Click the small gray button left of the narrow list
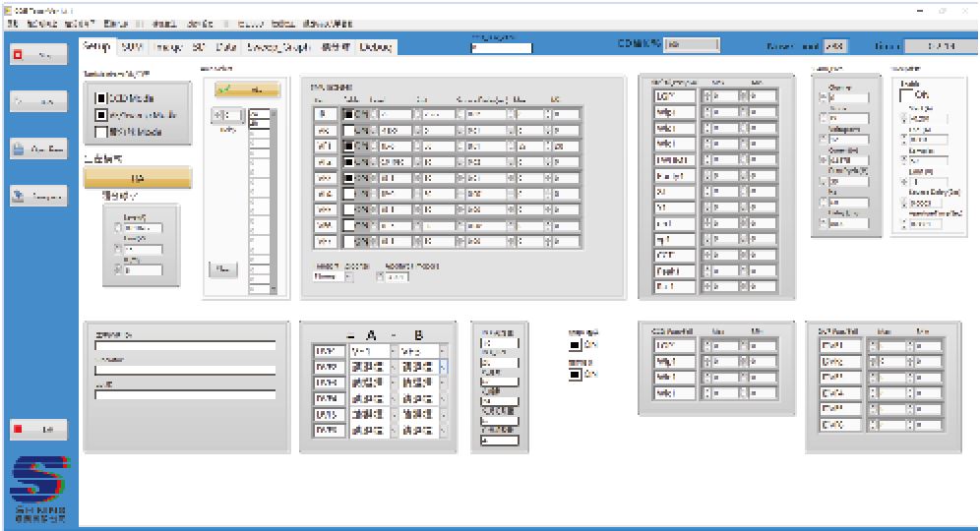This screenshot has width=980, height=531. 222,268
